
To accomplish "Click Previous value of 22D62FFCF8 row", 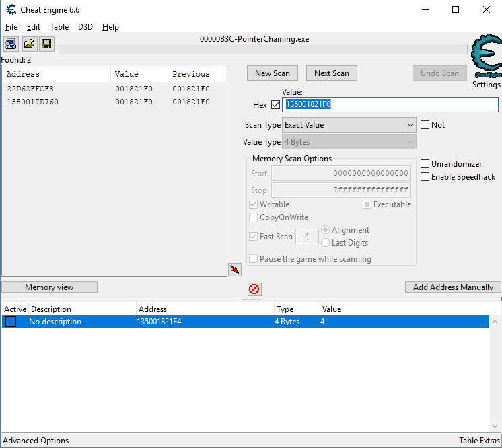I will pyautogui.click(x=191, y=89).
